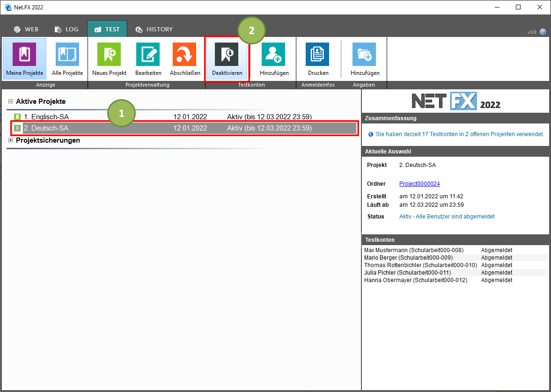Click the Projektsicherungen heading
The width and height of the screenshot is (551, 392).
point(48,140)
